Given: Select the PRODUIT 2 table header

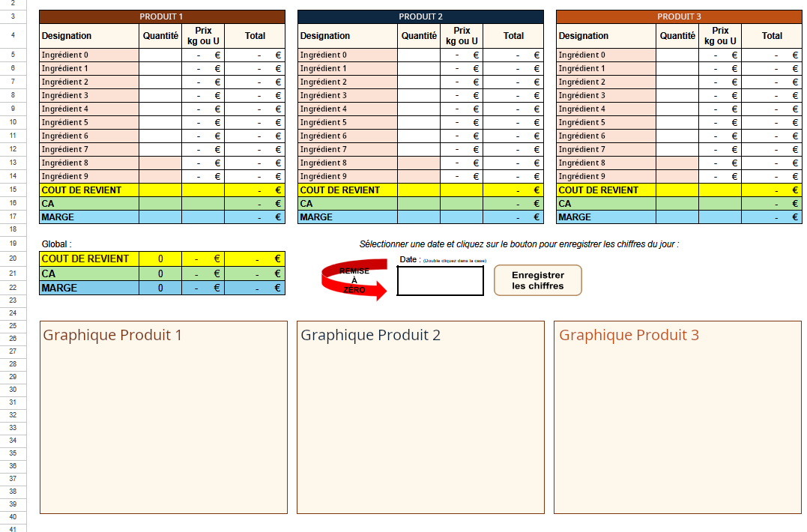Looking at the screenshot, I should pyautogui.click(x=420, y=16).
